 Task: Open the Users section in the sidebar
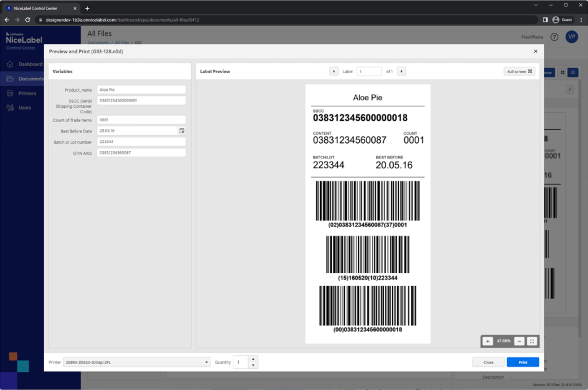coord(24,108)
